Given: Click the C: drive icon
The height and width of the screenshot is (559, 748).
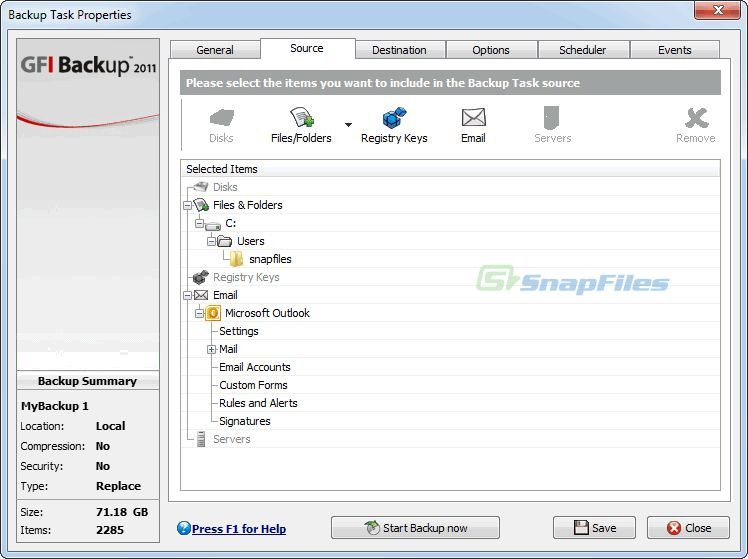Looking at the screenshot, I should click(213, 224).
